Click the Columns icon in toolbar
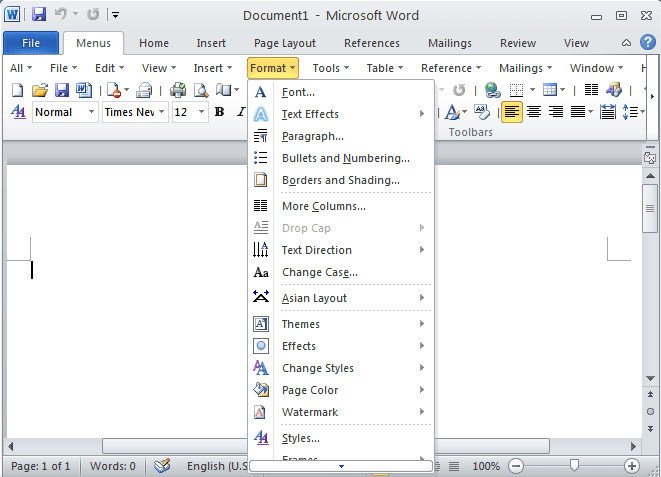 click(x=591, y=90)
